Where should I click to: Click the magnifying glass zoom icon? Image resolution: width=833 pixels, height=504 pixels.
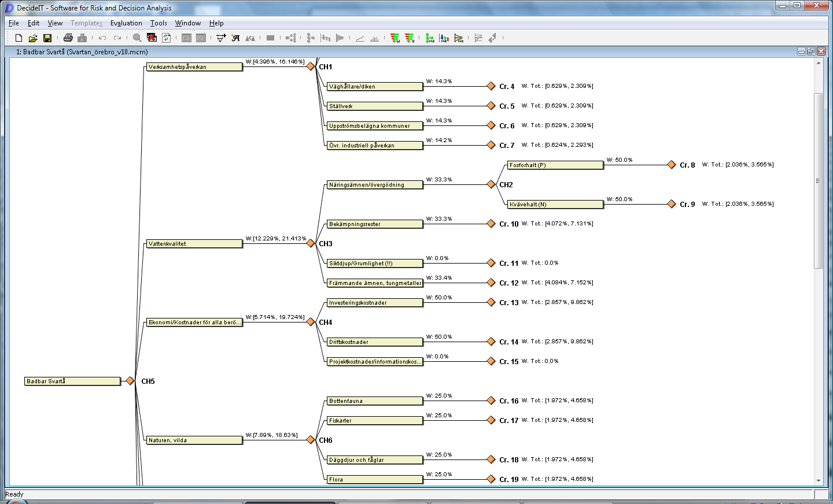[137, 38]
